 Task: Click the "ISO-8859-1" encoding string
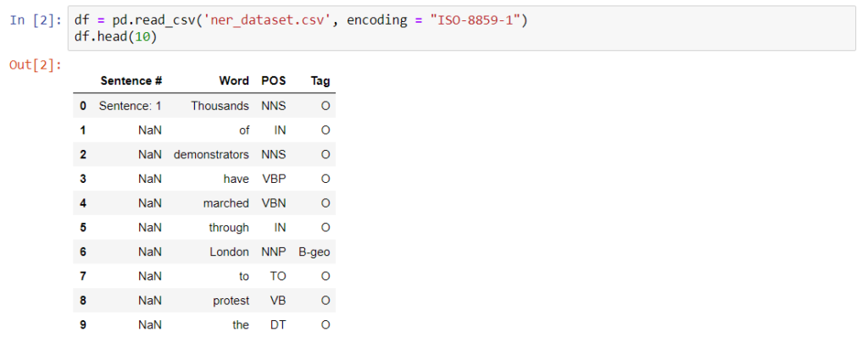pos(475,21)
